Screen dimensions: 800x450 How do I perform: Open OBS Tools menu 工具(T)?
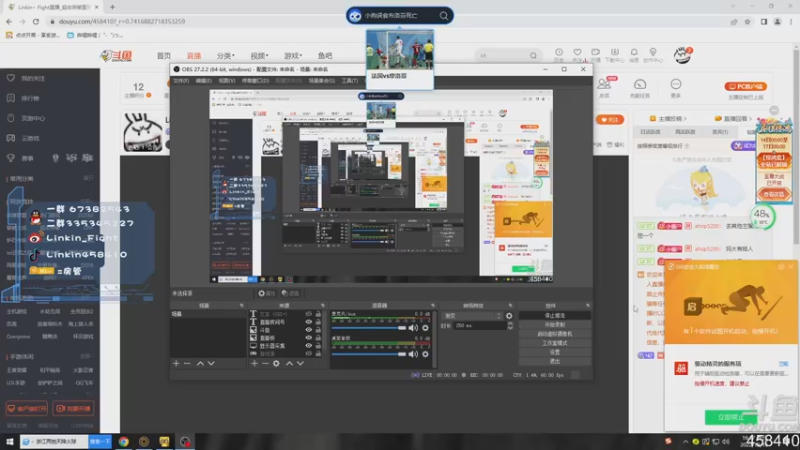point(349,81)
